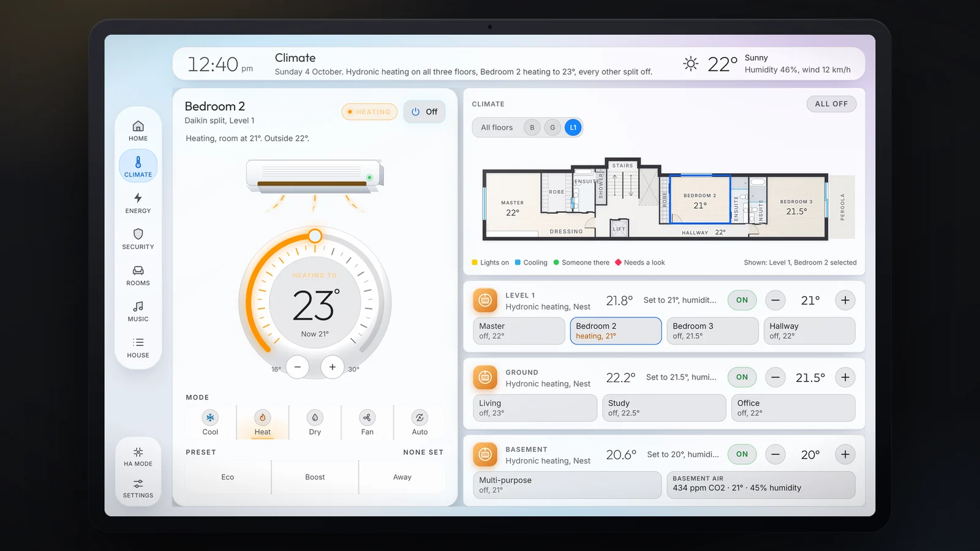Go to the Rooms section

tap(138, 275)
